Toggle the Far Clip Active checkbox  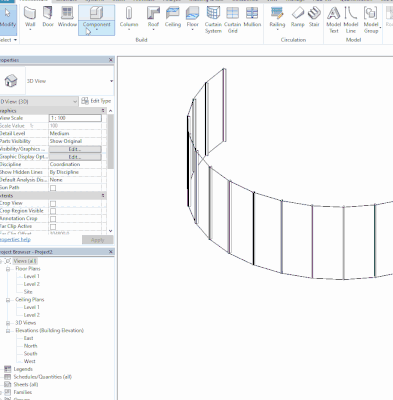click(x=53, y=227)
